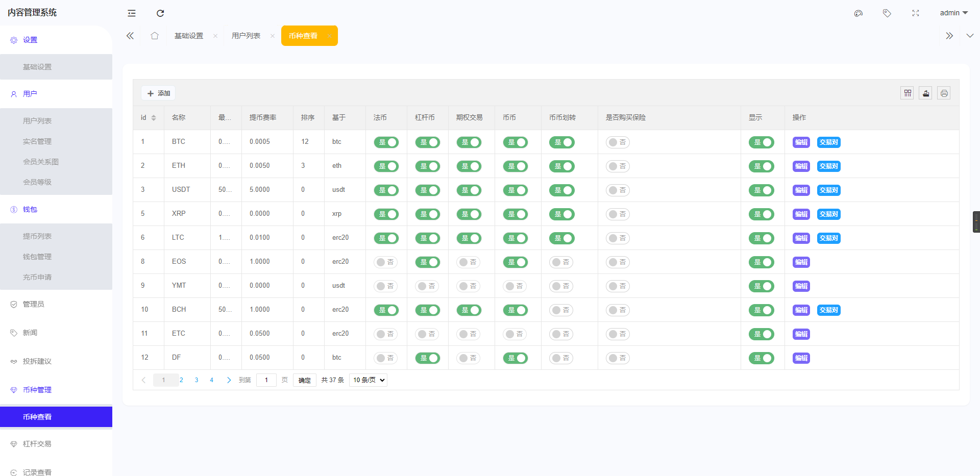Click 交易对 for the ETH row
This screenshot has width=980, height=476.
pyautogui.click(x=828, y=166)
